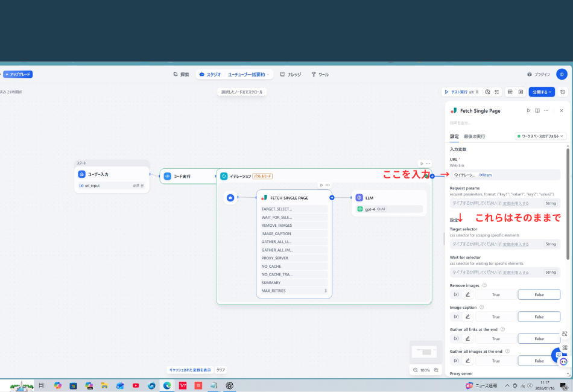Open the 公開する publish dropdown

542,92
